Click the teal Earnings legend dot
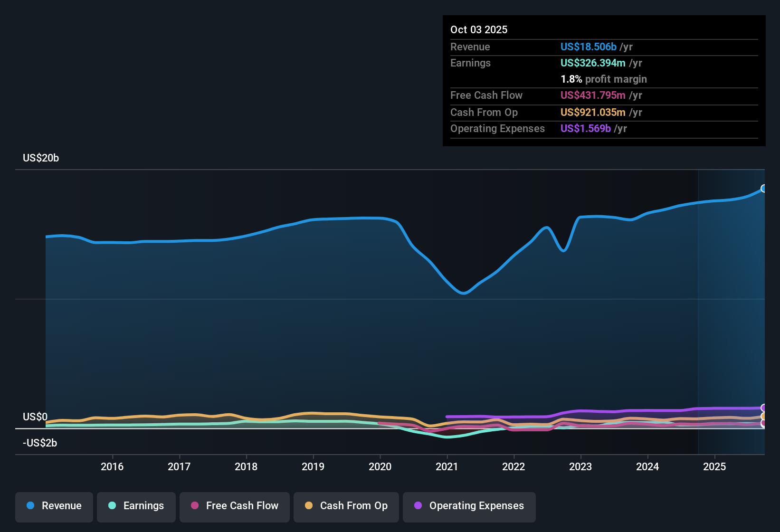The image size is (780, 532). 112,506
